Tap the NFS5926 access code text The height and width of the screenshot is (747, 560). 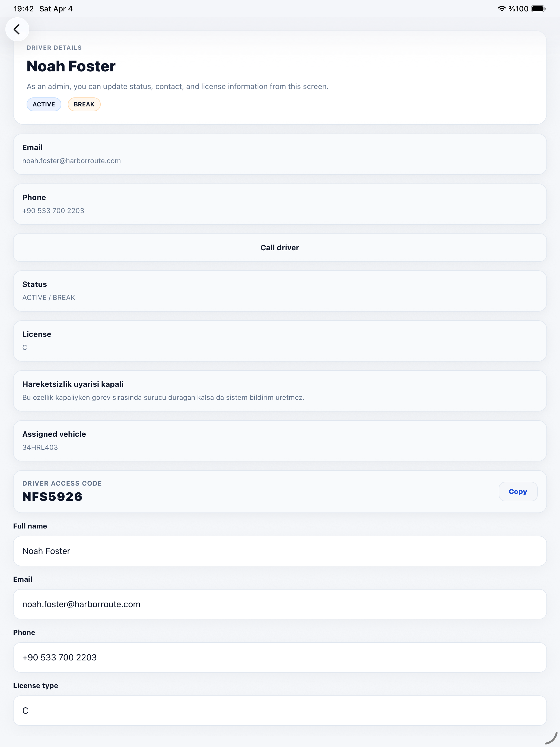52,497
